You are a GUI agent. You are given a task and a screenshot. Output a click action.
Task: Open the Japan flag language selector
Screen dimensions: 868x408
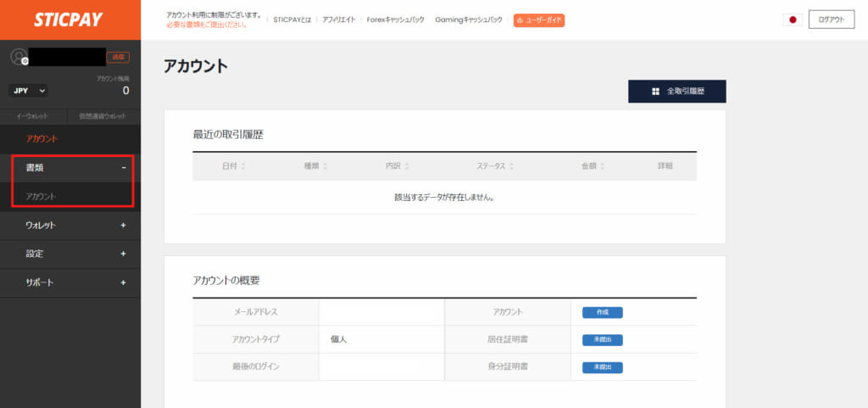tap(793, 20)
